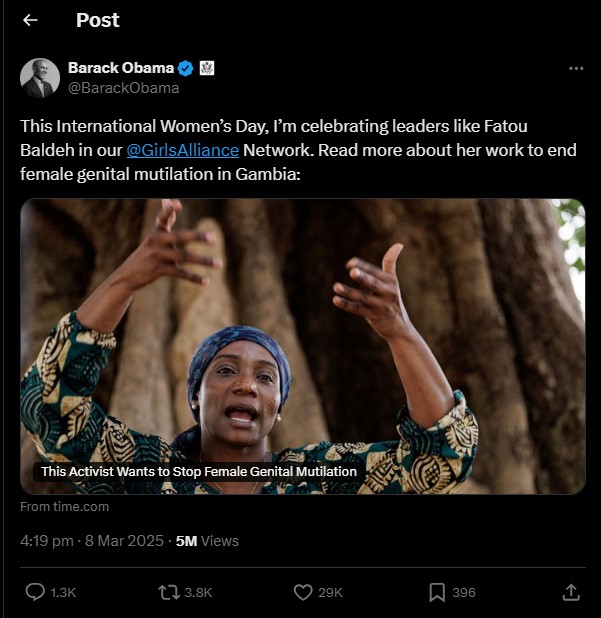
Task: Repost using the retweet arrows icon
Action: [169, 592]
